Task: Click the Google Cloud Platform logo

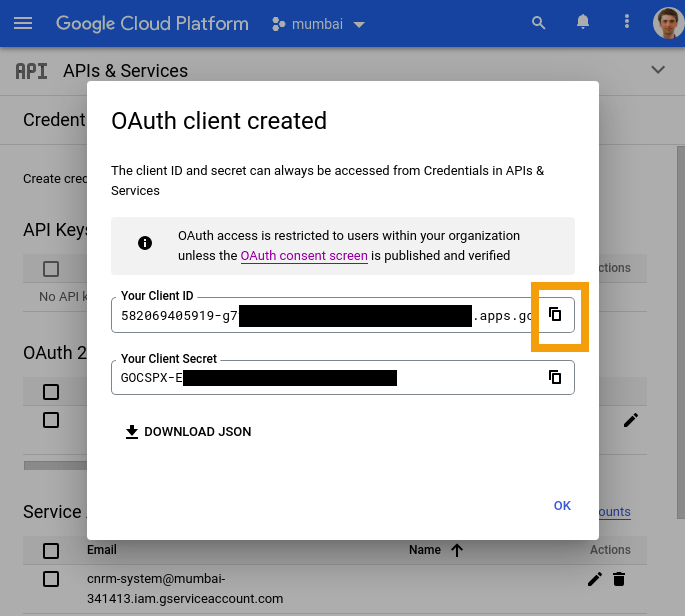Action: point(152,23)
